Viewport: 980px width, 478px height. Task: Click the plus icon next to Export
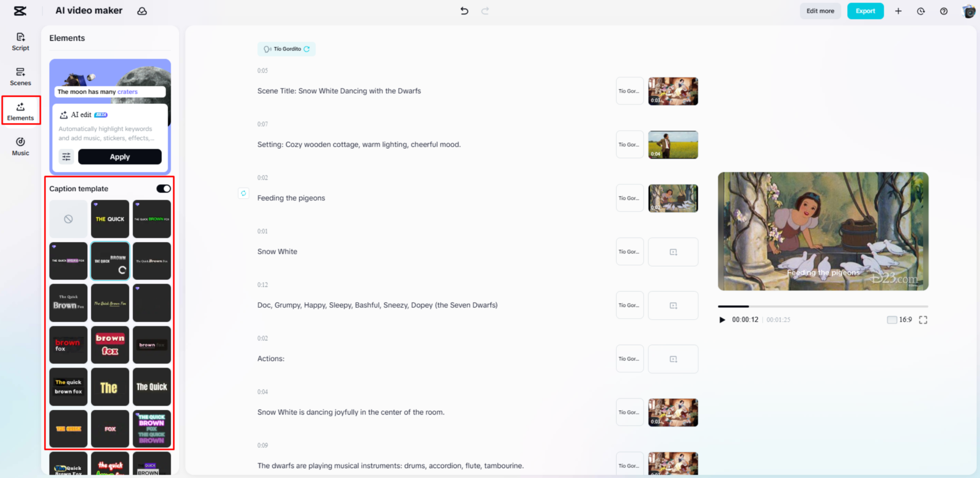click(x=898, y=11)
